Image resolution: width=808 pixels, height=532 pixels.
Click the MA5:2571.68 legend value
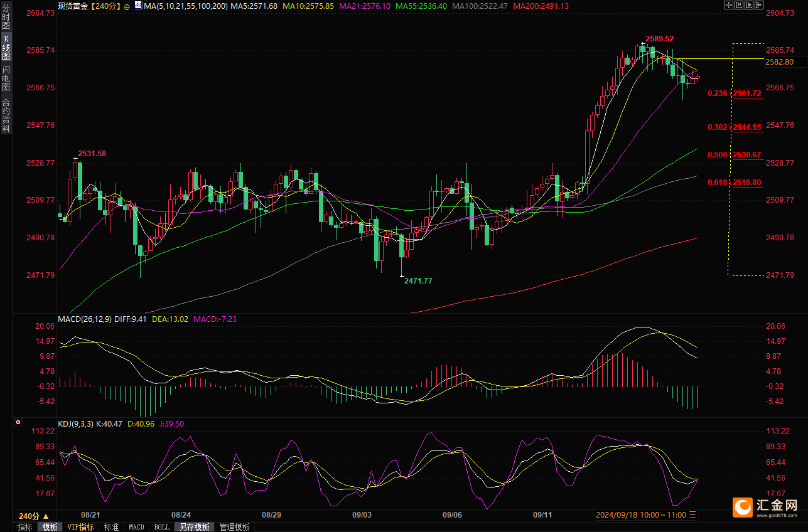254,6
